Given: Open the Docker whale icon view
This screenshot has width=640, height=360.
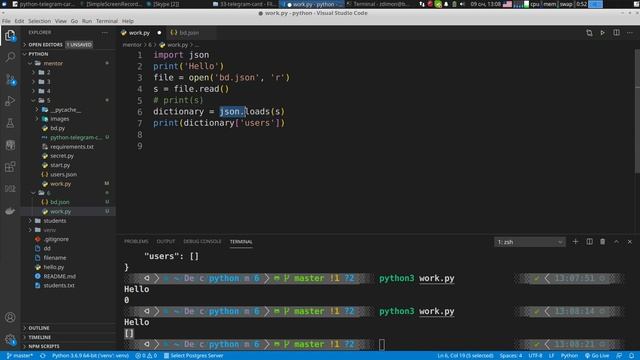Looking at the screenshot, I should (x=10, y=211).
